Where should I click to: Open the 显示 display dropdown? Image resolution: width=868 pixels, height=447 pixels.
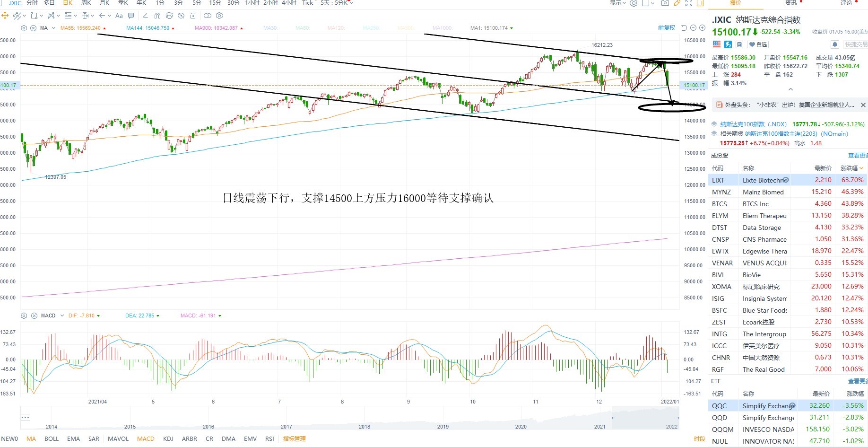point(617,3)
